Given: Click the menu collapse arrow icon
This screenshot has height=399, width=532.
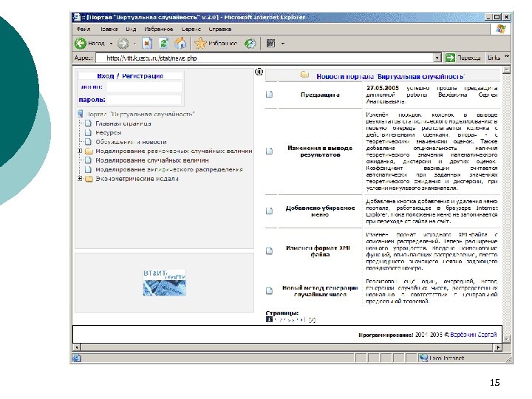Looking at the screenshot, I should coord(259,72).
